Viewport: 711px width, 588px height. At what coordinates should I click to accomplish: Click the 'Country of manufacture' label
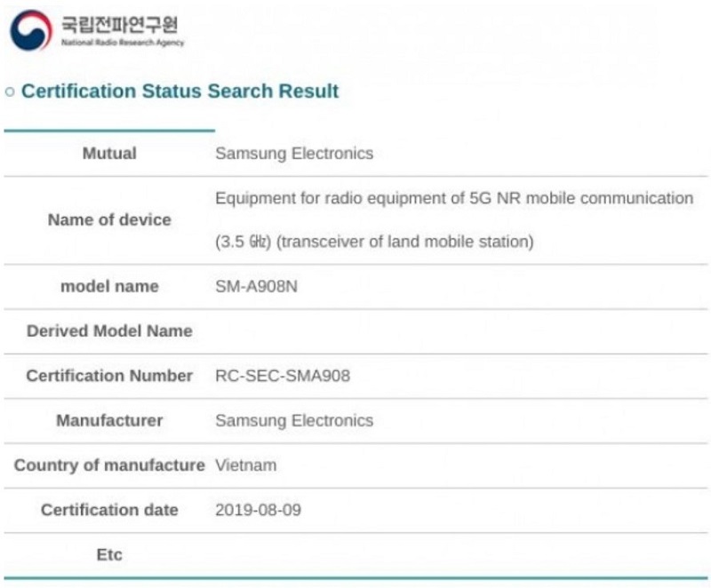109,465
